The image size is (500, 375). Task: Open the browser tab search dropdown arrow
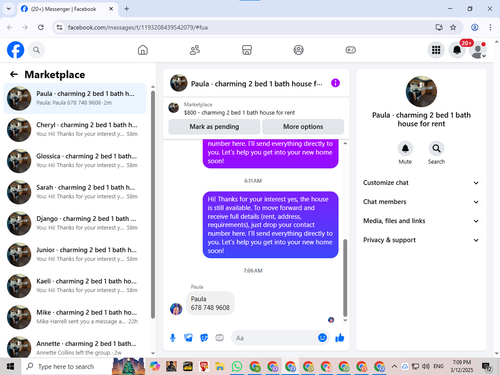9,9
